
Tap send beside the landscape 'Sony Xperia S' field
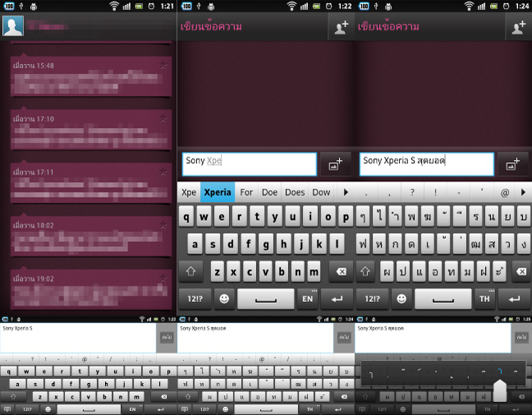point(167,337)
